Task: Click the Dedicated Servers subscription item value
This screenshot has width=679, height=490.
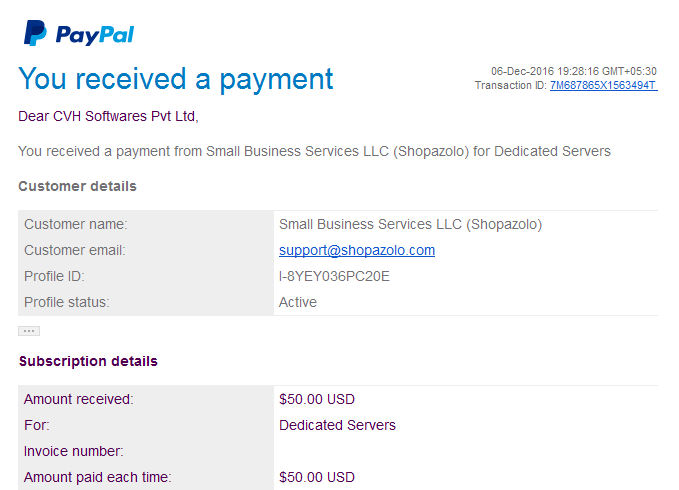Action: (337, 425)
